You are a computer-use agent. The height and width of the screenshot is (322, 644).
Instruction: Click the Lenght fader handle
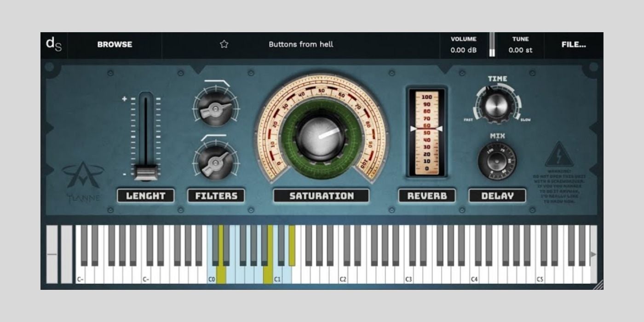click(146, 172)
